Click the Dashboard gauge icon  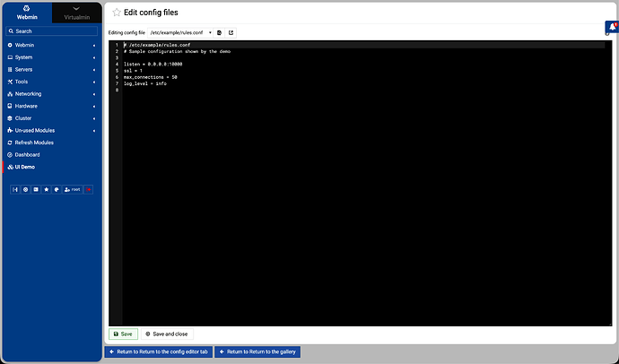(10, 155)
